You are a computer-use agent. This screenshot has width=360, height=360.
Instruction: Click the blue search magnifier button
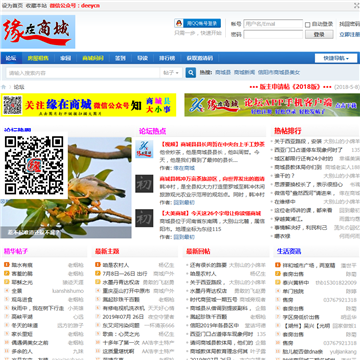coord(191,72)
